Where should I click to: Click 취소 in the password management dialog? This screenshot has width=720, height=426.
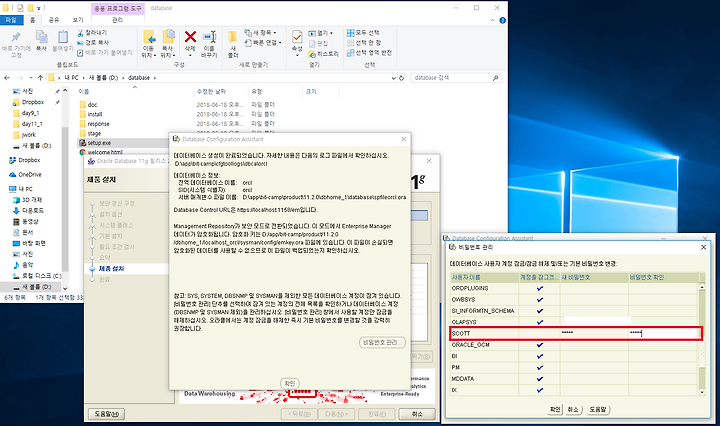[573, 409]
